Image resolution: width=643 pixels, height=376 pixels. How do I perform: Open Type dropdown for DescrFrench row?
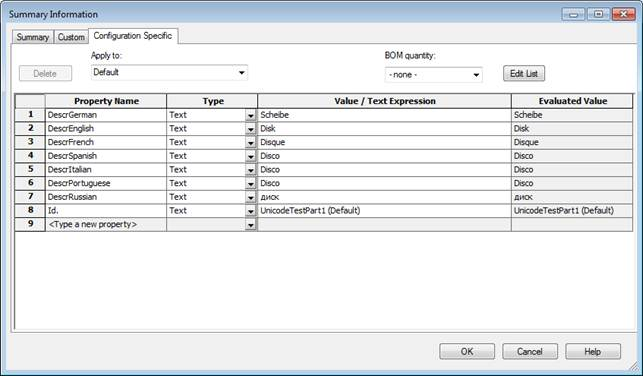click(251, 143)
